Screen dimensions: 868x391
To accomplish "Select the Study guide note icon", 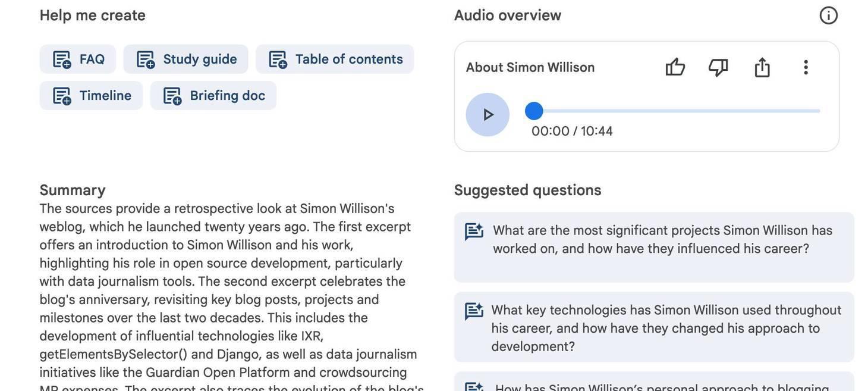I will coord(146,58).
